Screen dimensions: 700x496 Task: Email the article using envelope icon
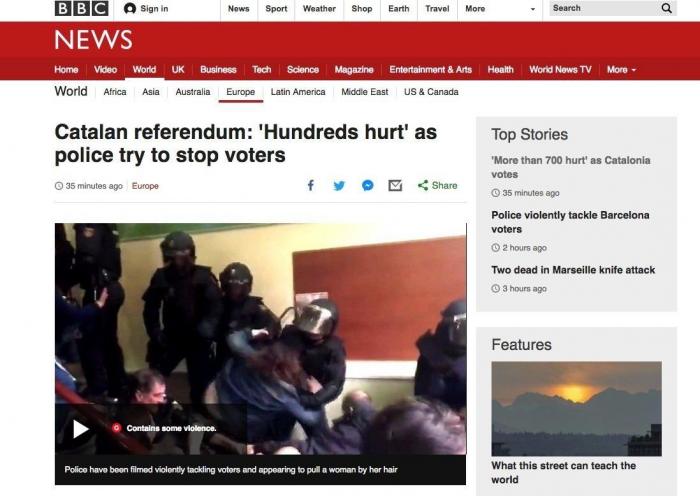tap(395, 185)
